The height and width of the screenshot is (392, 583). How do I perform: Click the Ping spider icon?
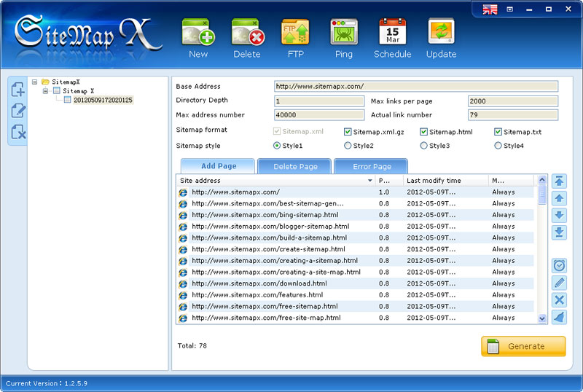[x=343, y=34]
